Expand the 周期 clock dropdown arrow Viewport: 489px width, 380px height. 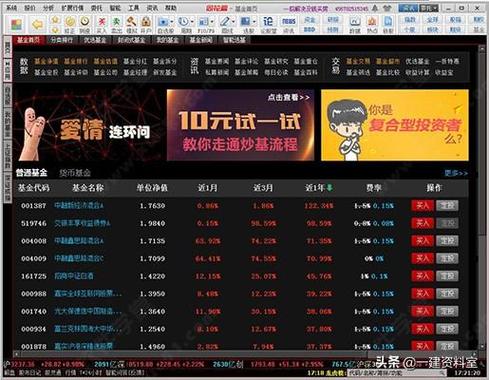click(x=193, y=22)
